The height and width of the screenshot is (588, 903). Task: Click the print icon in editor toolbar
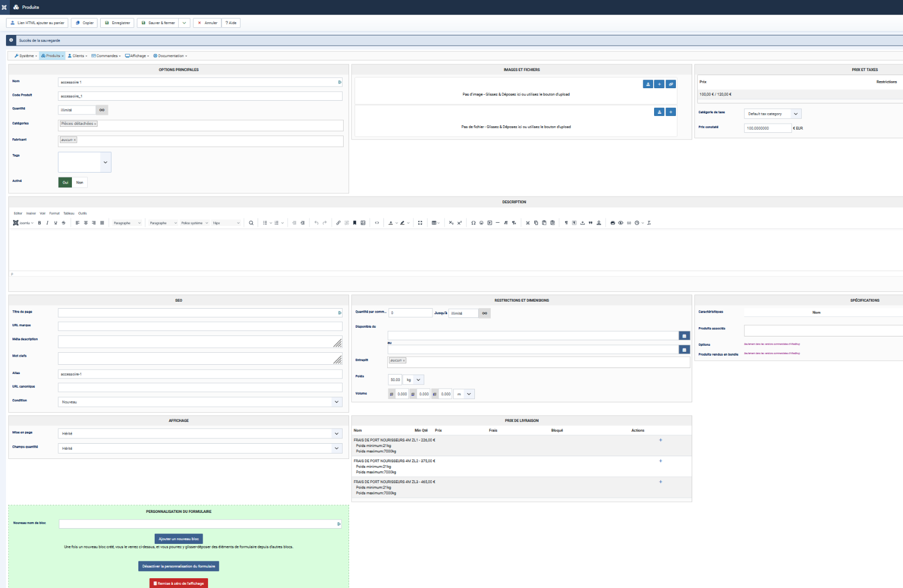tap(613, 223)
